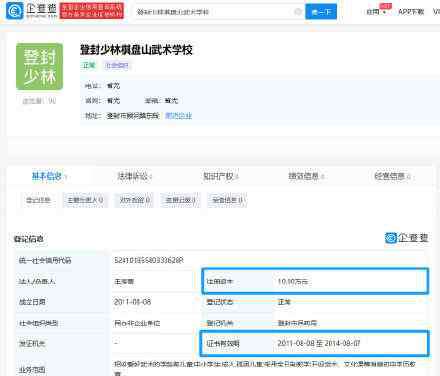Select the 主要负责人 sub-tab

pos(85,200)
